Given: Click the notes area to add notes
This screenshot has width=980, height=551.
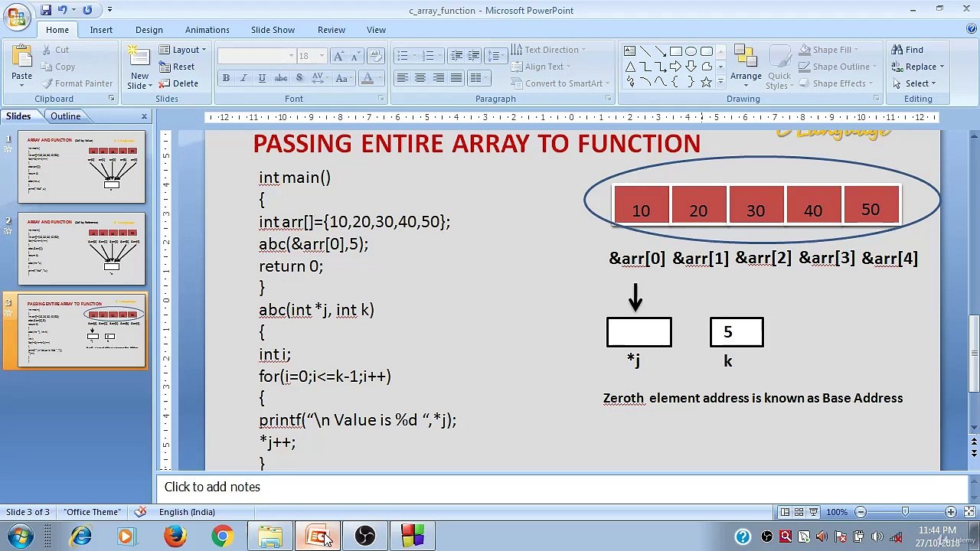Looking at the screenshot, I should pos(563,487).
